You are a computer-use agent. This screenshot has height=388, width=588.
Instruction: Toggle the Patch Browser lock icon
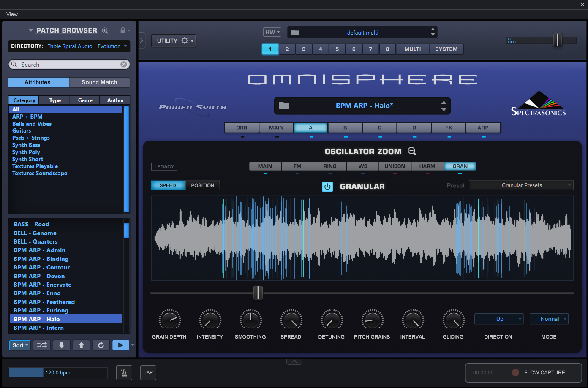tap(123, 30)
